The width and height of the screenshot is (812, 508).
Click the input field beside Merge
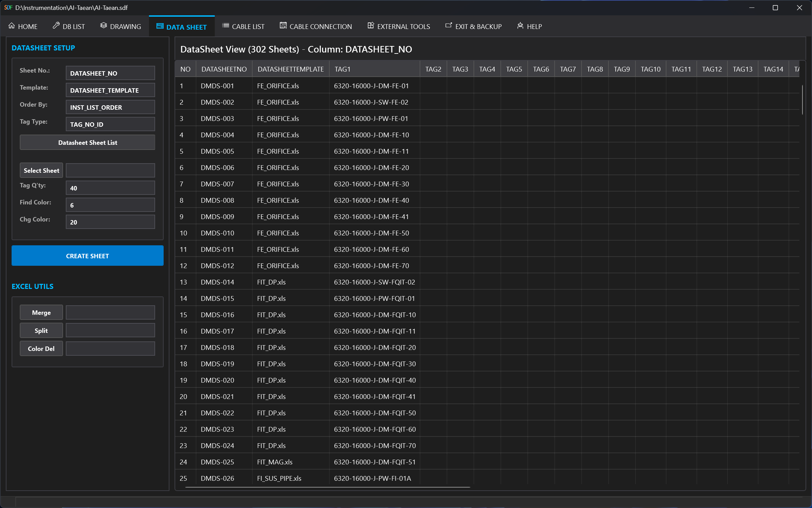click(110, 312)
